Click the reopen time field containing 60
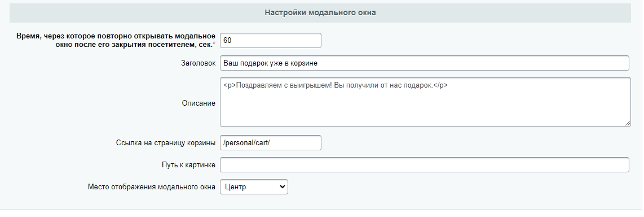 pyautogui.click(x=271, y=40)
